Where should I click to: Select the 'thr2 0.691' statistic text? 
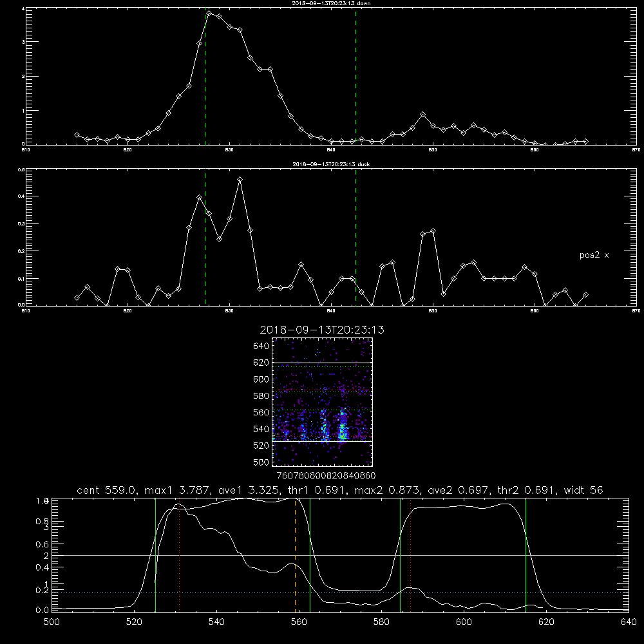click(527, 490)
